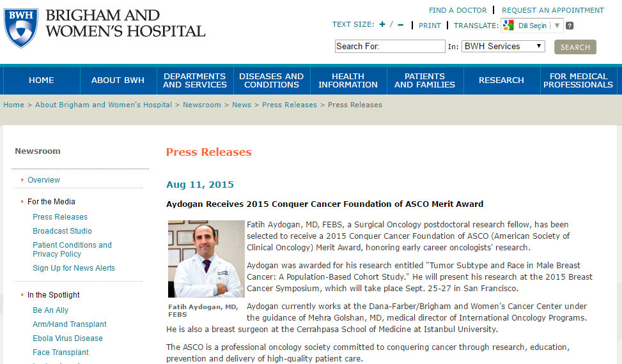Expand the BWH Services search scope dropdown
Screen dimensions: 622x364
click(x=504, y=46)
